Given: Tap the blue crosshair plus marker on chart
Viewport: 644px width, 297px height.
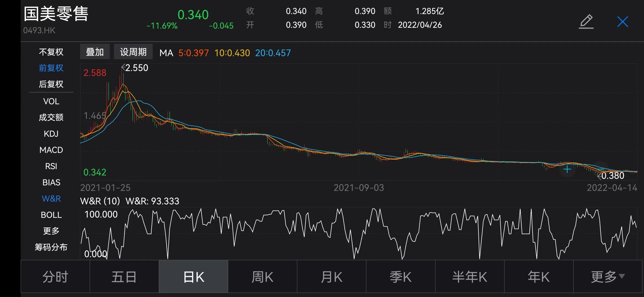Looking at the screenshot, I should [567, 169].
